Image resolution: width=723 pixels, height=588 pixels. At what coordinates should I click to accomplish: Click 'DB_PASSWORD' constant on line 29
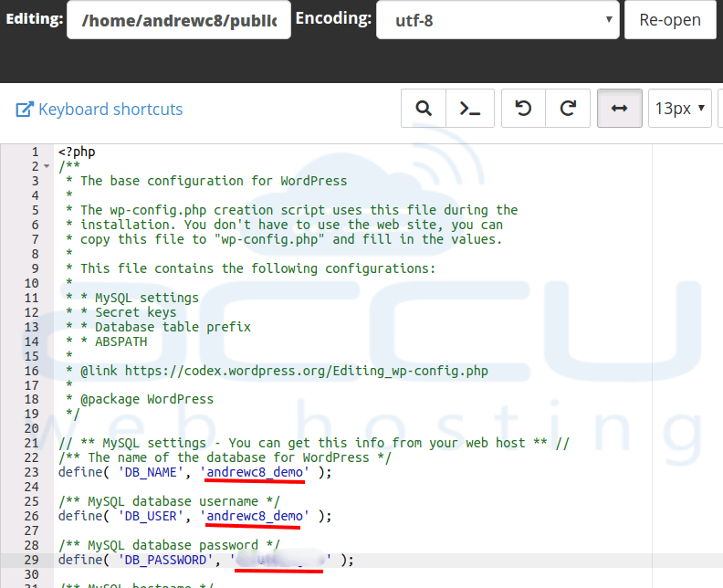(x=165, y=560)
